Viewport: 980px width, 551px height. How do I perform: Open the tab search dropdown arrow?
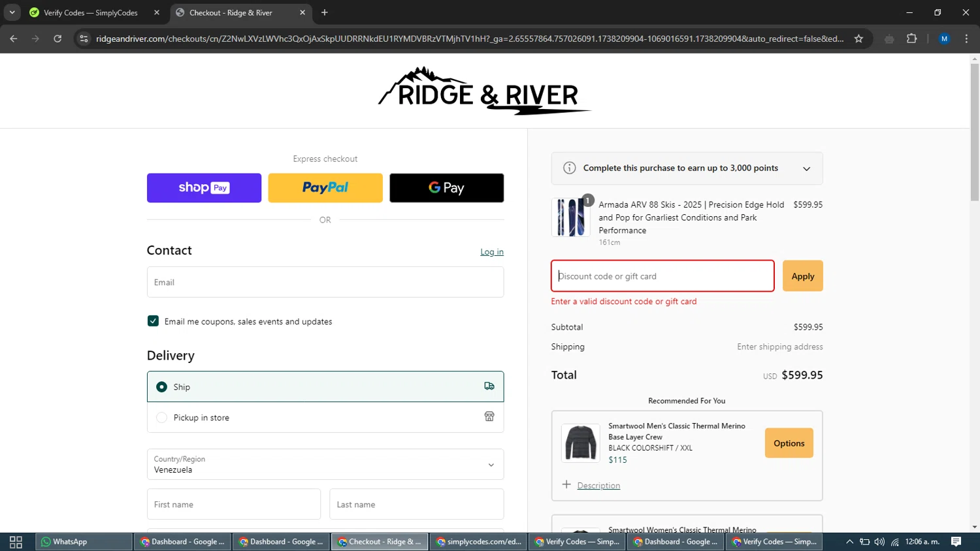pos(12,12)
